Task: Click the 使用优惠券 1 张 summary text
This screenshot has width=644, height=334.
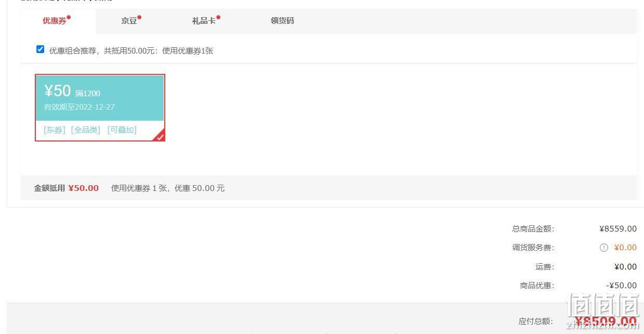Action: pyautogui.click(x=168, y=188)
